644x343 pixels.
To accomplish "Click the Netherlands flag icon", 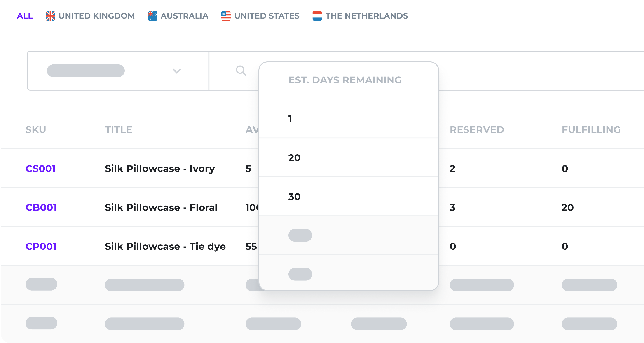I will (317, 16).
